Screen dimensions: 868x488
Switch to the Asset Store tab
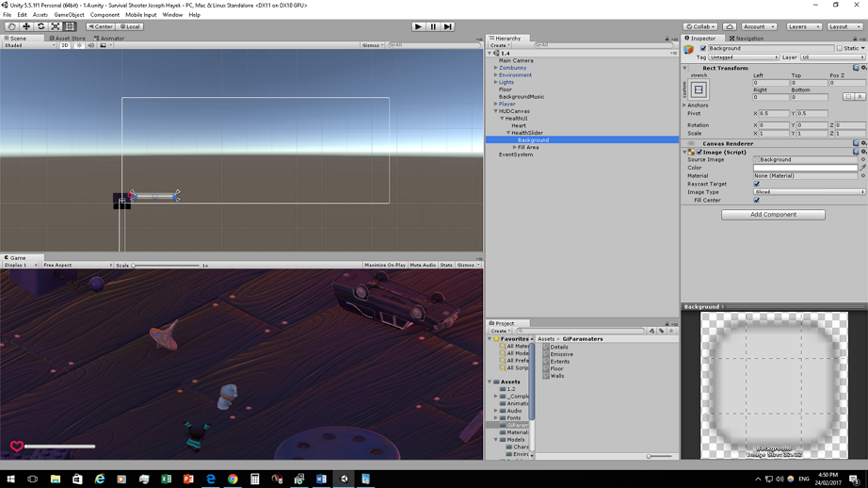click(68, 39)
